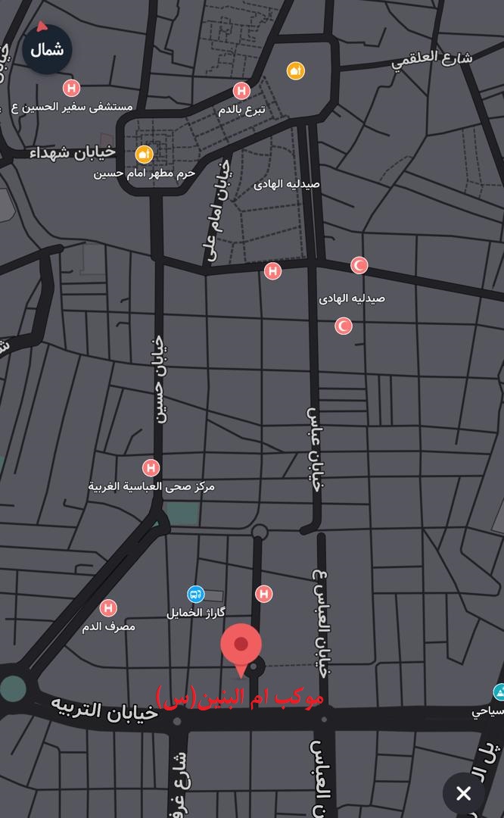Tap the خيابان حسين street label

tap(159, 379)
